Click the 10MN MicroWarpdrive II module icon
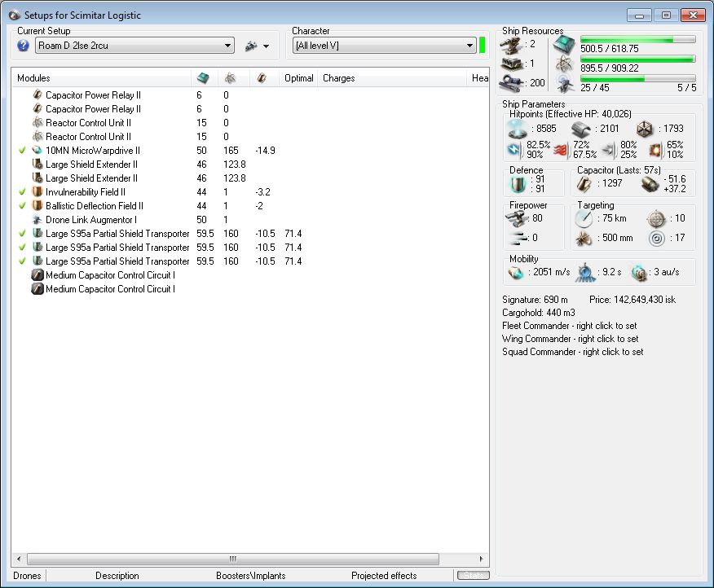The width and height of the screenshot is (714, 588). pyautogui.click(x=37, y=150)
